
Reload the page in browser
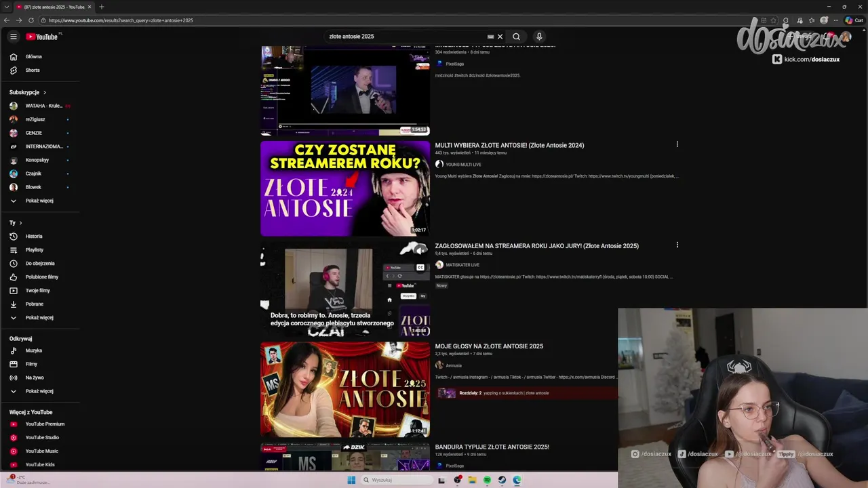(31, 20)
